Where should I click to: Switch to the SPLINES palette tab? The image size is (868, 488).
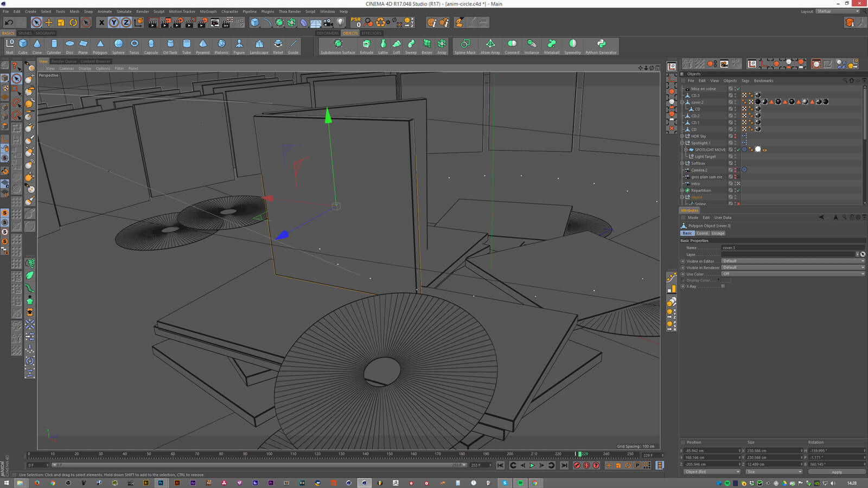pyautogui.click(x=25, y=33)
